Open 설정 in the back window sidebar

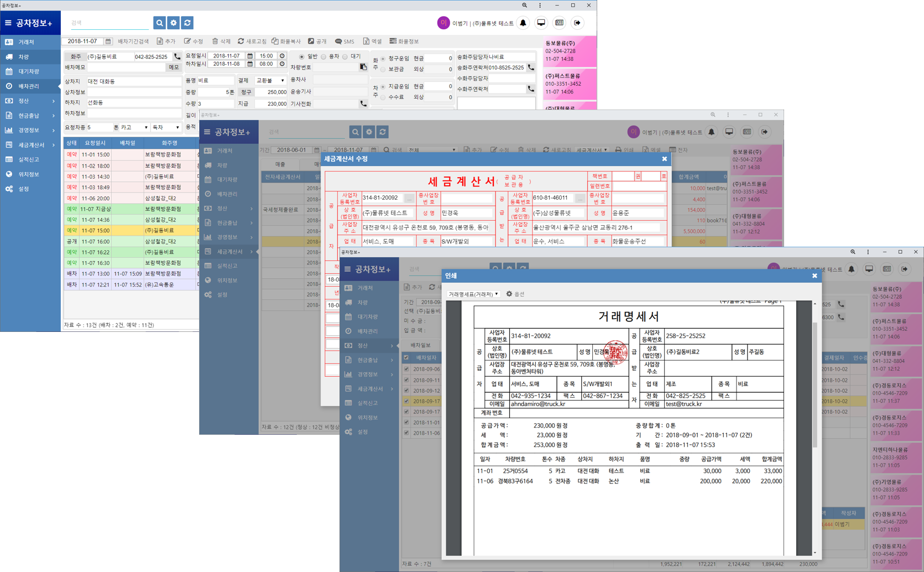30,189
